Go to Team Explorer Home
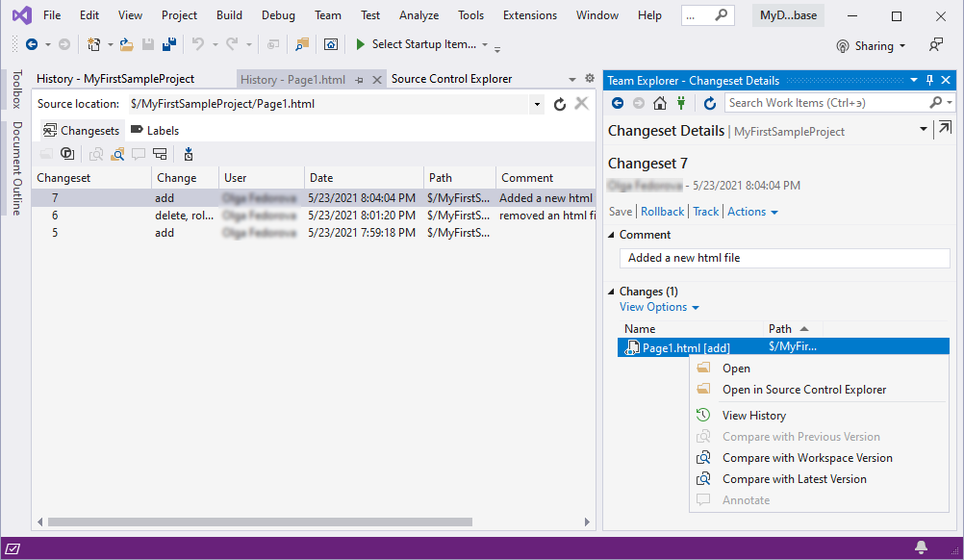The width and height of the screenshot is (964, 560). 660,103
